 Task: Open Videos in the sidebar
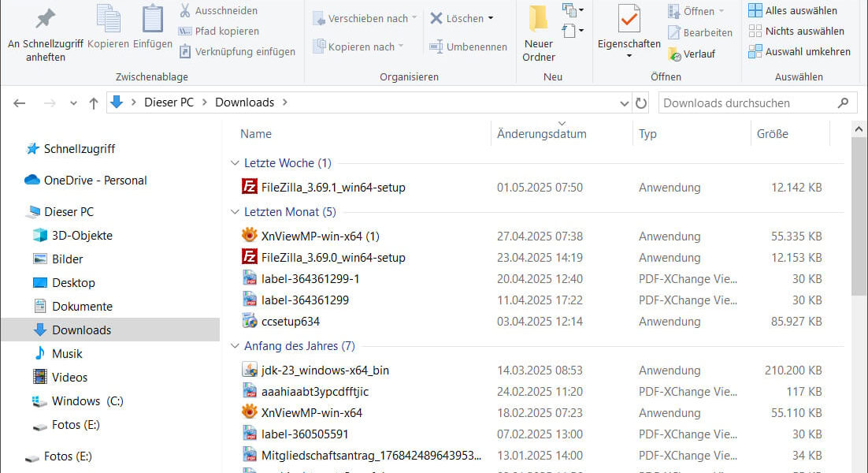pos(60,377)
